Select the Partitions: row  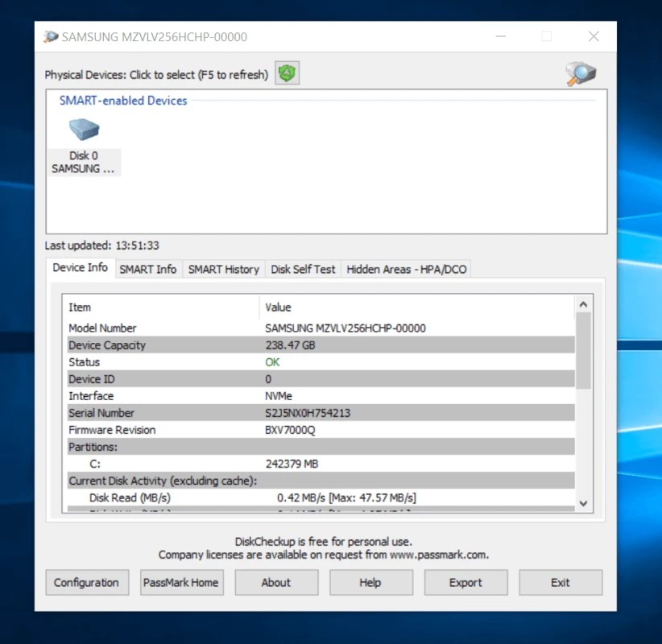[321, 447]
